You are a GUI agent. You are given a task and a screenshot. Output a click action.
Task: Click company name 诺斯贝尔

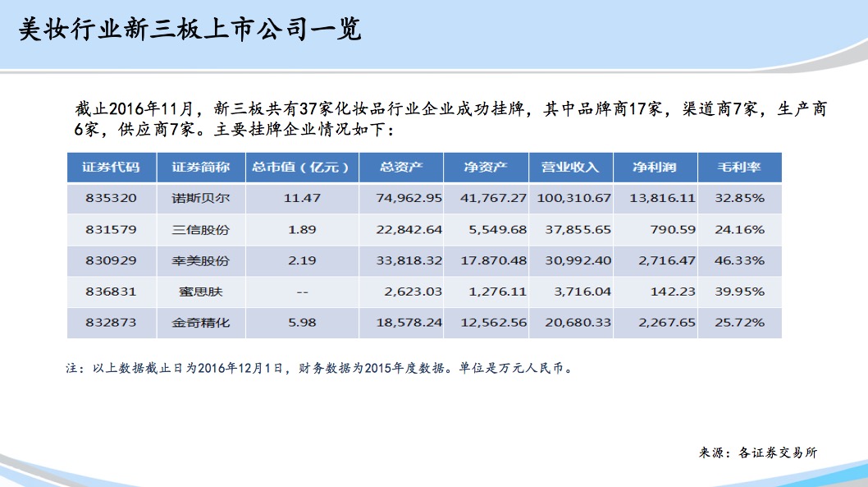(x=200, y=198)
